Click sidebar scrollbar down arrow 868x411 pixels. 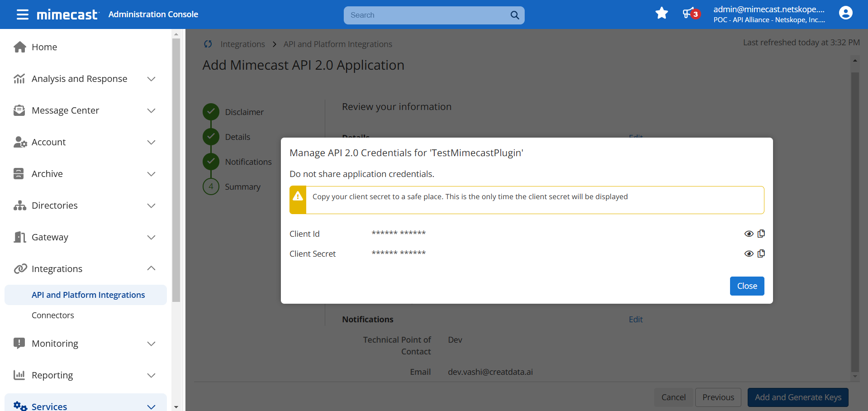[176, 407]
